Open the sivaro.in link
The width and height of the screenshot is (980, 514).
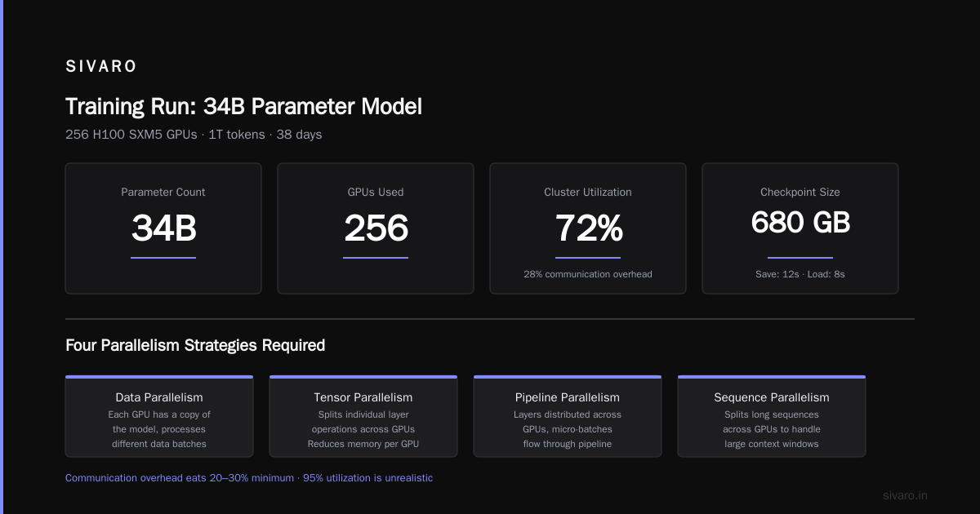[x=906, y=495]
